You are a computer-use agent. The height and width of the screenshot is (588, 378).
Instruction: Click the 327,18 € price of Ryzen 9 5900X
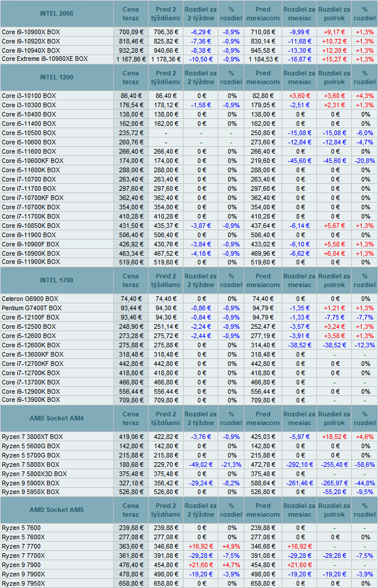[131, 484]
